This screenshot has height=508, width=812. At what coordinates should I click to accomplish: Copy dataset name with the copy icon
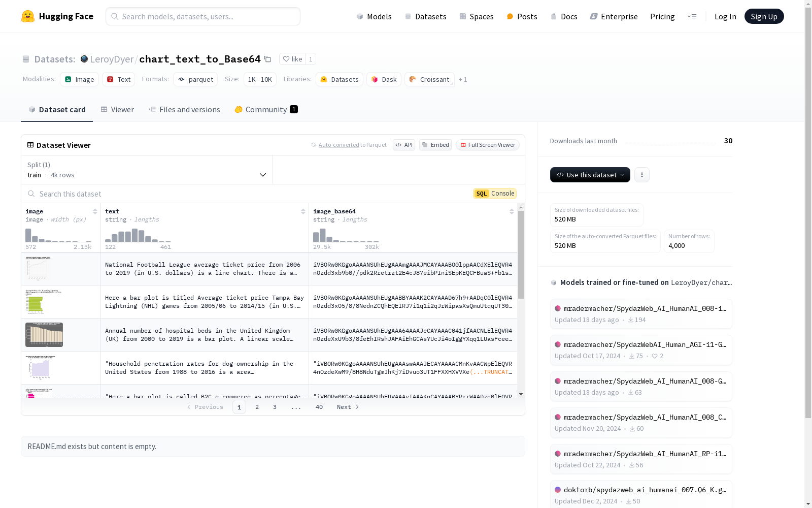(267, 59)
